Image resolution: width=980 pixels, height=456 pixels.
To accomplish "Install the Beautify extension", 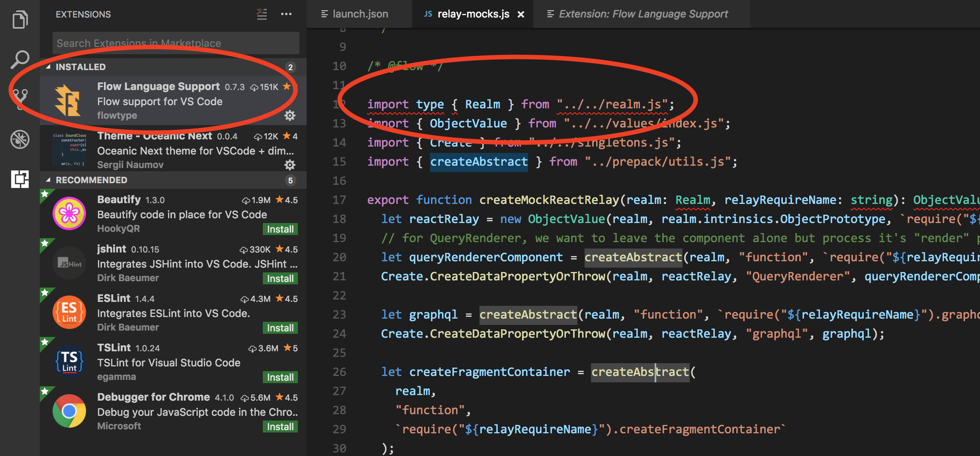I will pos(280,229).
